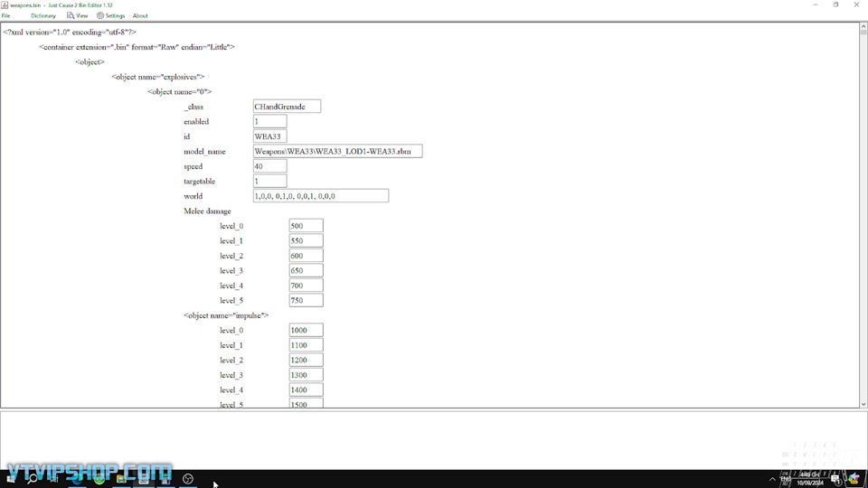
Task: Open the View menu magnifier icon
Action: click(71, 15)
